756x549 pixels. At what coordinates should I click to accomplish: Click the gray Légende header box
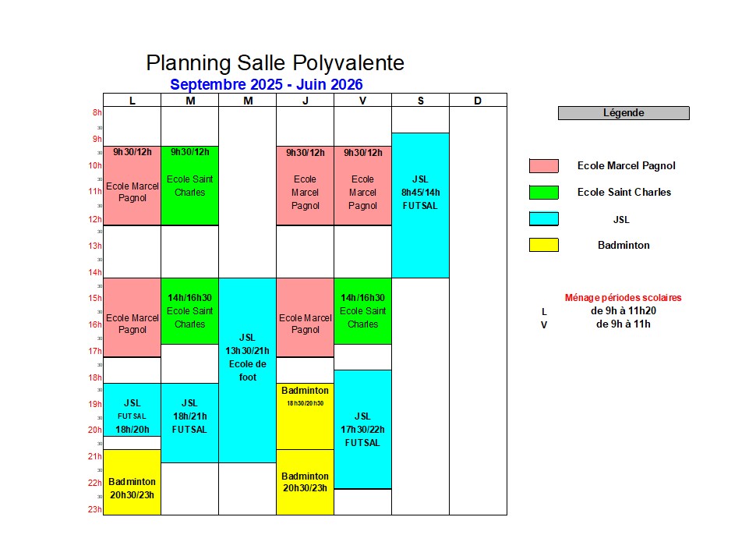tap(624, 113)
